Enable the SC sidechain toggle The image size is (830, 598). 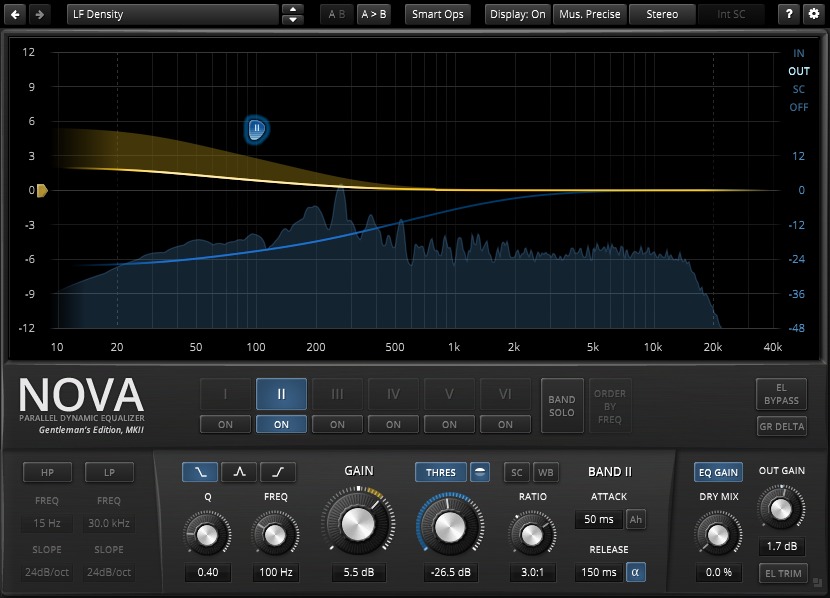pyautogui.click(x=516, y=471)
